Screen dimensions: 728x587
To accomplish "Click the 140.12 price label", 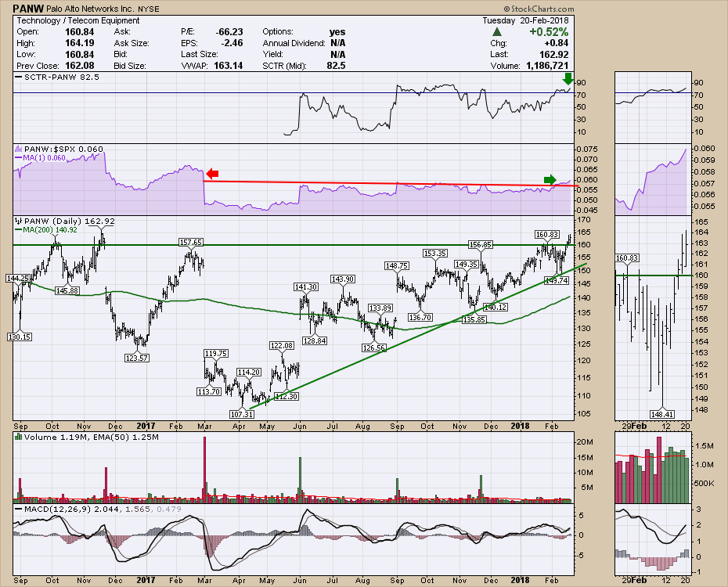I will point(495,307).
